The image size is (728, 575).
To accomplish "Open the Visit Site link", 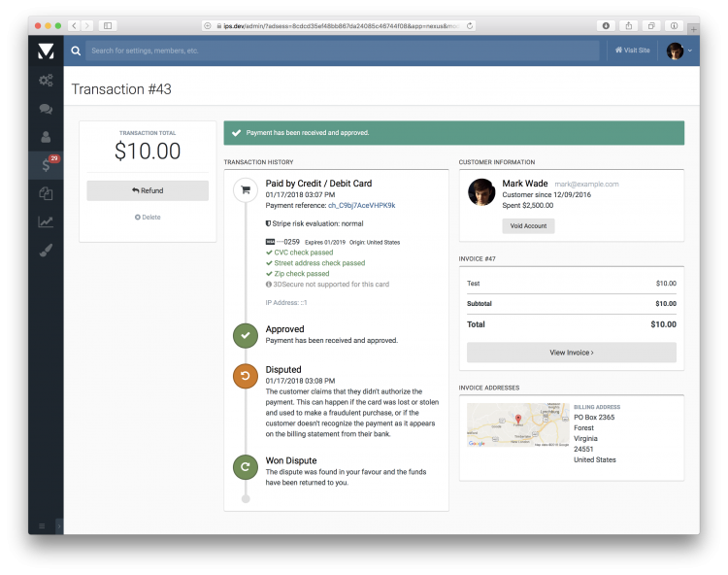I will [x=632, y=51].
